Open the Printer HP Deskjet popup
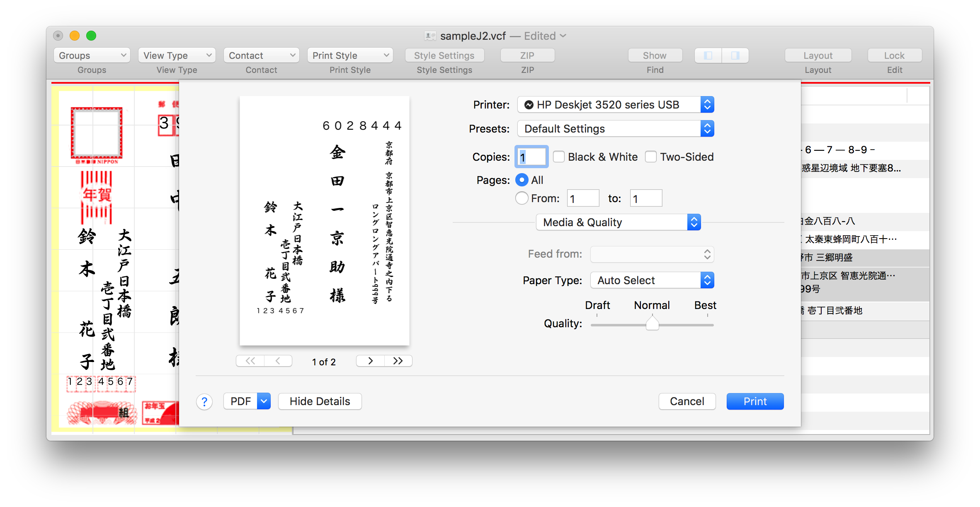The image size is (980, 507). tap(616, 105)
